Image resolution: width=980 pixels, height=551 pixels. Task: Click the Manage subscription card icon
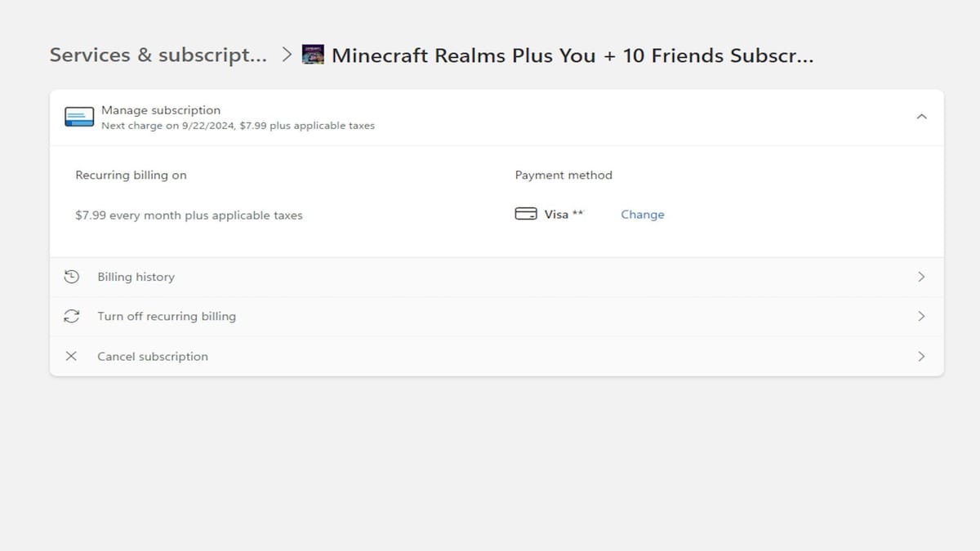tap(79, 117)
